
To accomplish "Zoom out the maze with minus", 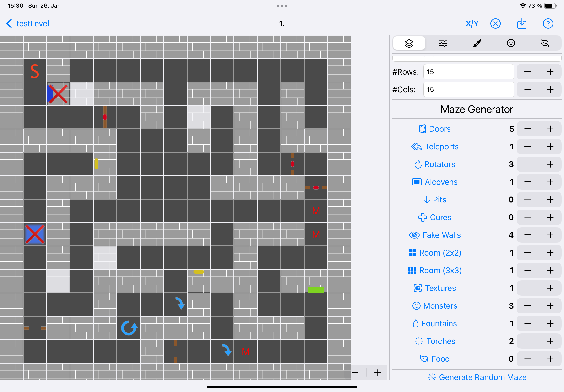I will tap(355, 373).
